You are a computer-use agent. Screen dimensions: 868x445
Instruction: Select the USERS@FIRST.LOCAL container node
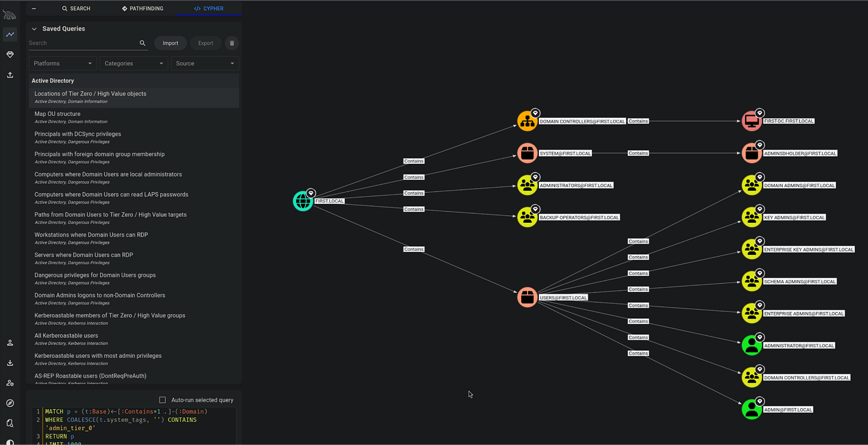pos(527,297)
